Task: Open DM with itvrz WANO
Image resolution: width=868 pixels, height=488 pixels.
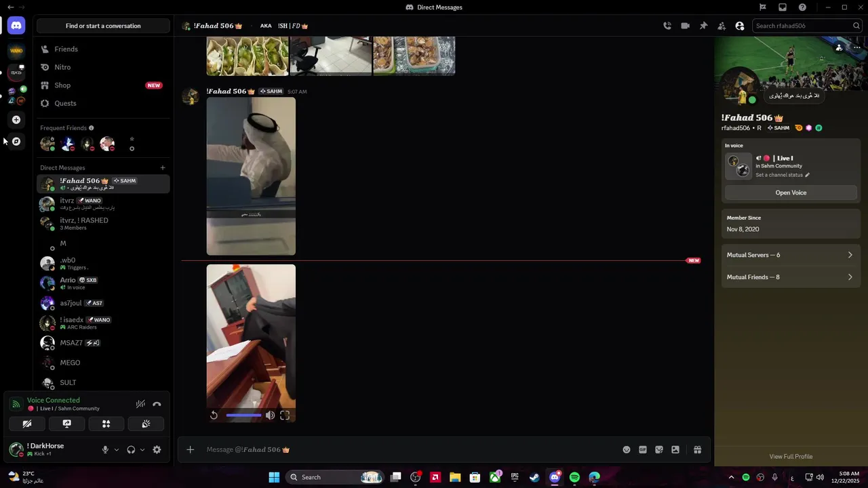Action: (x=103, y=204)
